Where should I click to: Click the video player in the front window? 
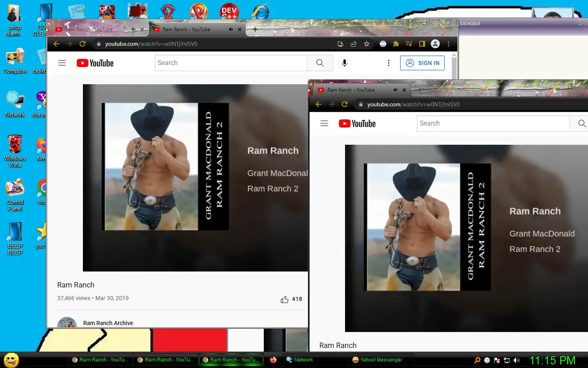point(466,238)
